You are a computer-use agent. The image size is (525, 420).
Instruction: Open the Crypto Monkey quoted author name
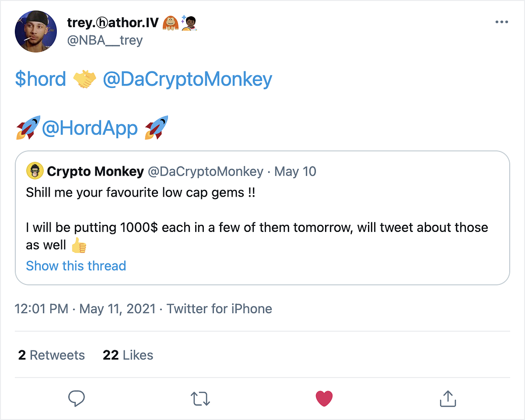click(95, 171)
